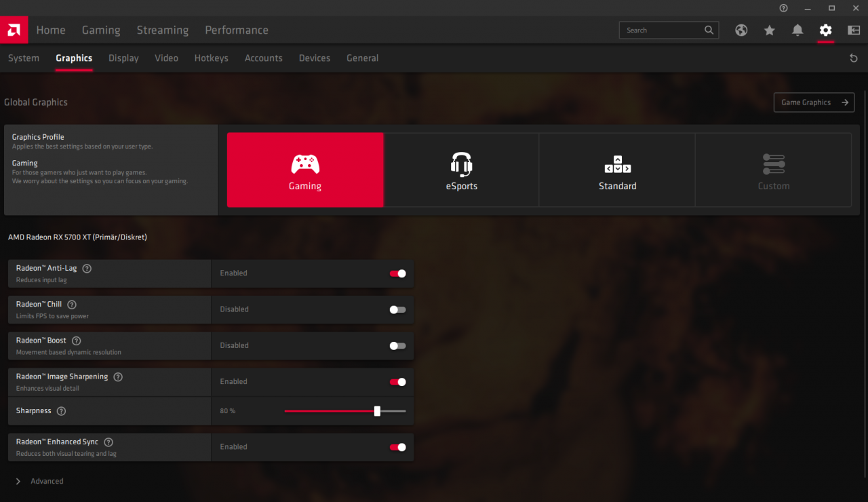
Task: Click the Global Graphics heading
Action: tap(36, 102)
